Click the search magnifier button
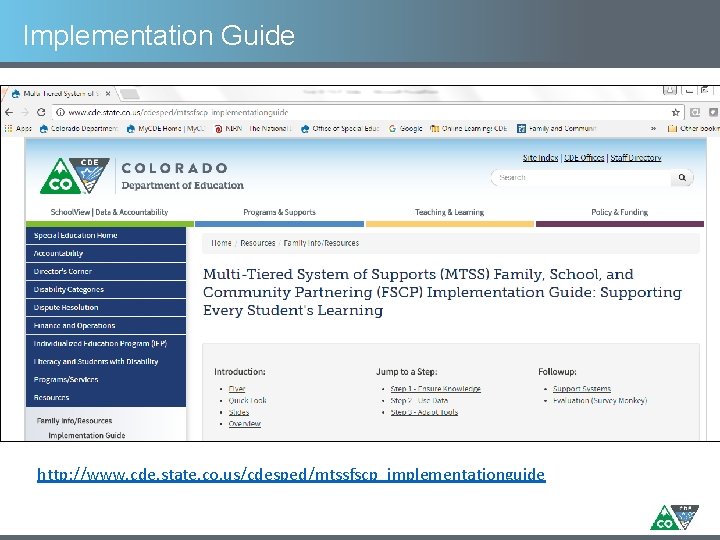Viewport: 720px width, 540px height. pyautogui.click(x=682, y=178)
